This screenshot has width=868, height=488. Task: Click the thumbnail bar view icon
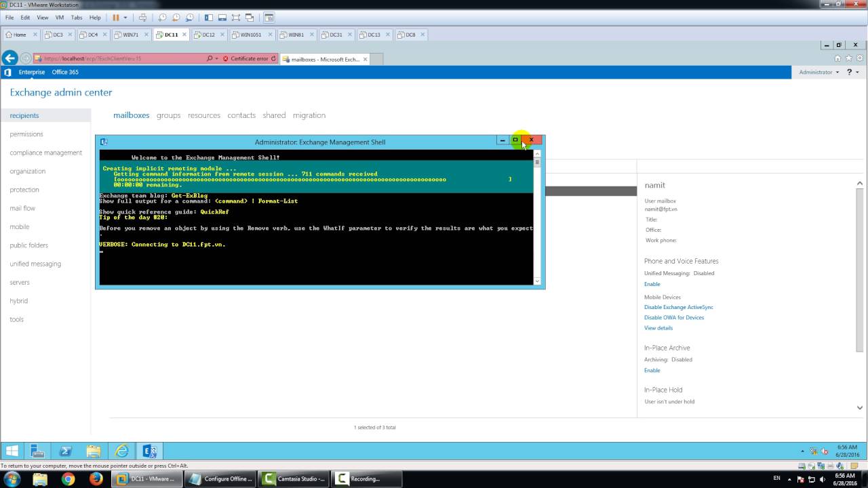(x=222, y=18)
